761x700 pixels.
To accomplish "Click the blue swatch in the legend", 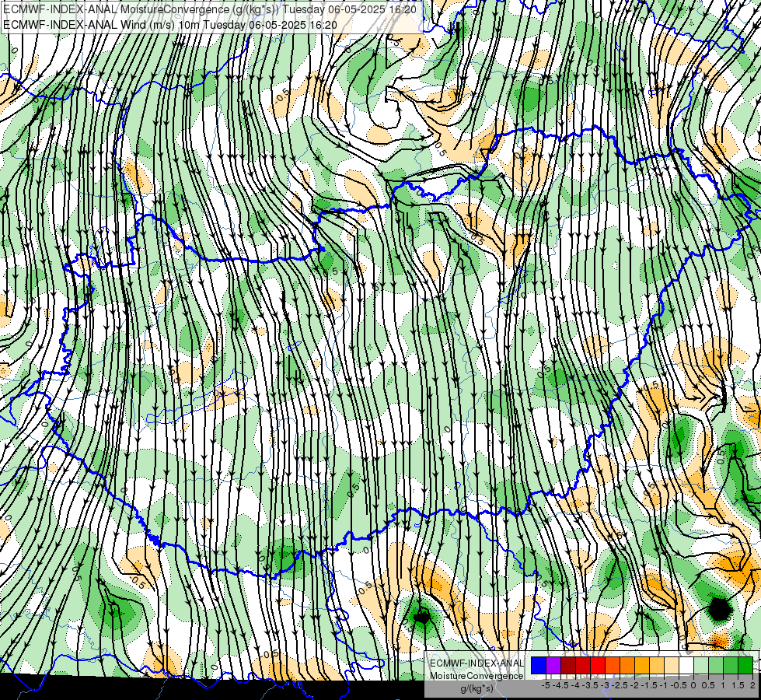I will coord(539,666).
